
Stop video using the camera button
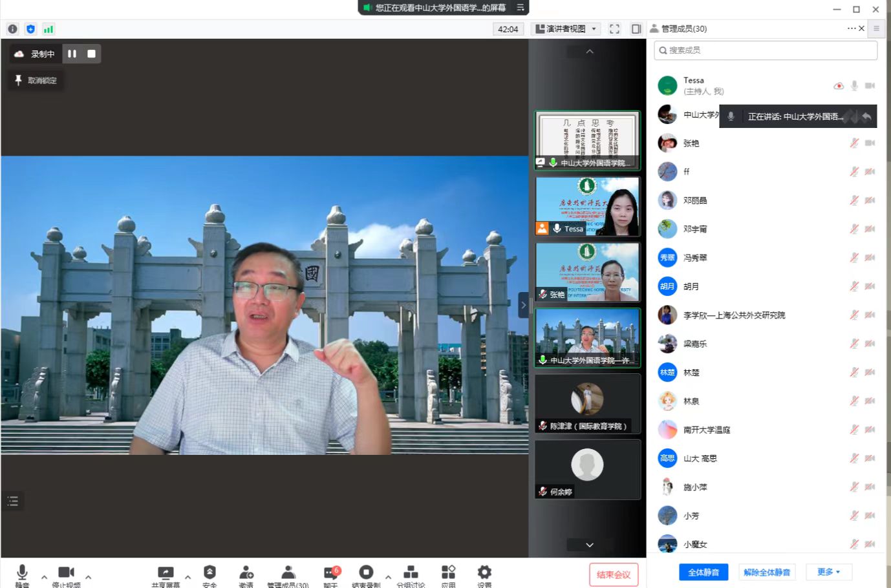click(x=66, y=573)
